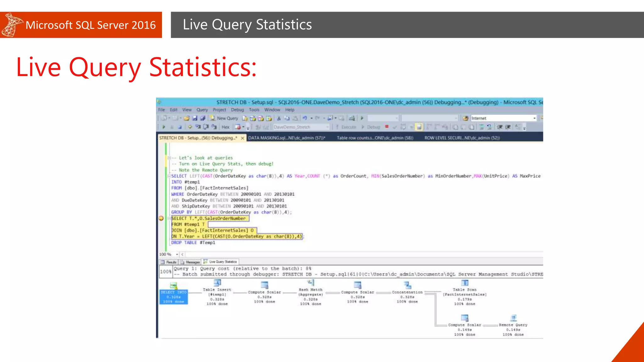The image size is (644, 362).
Task: Click the Breakpoints window icon
Action: 238,127
